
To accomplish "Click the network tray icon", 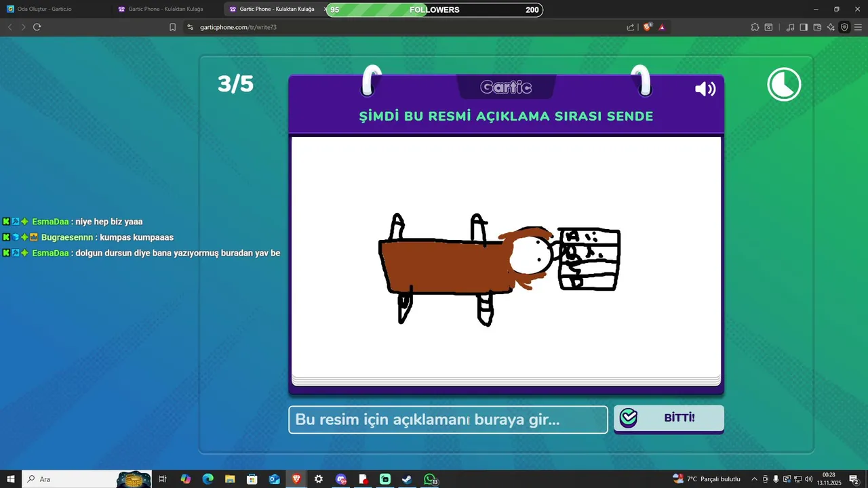I will point(797,479).
